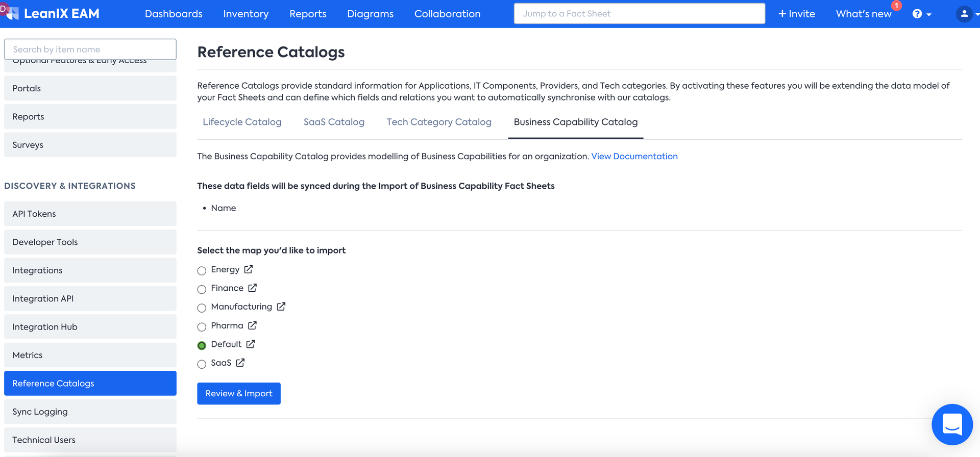Screen dimensions: 980x457
Task: Open the help question mark menu
Action: pyautogui.click(x=921, y=14)
